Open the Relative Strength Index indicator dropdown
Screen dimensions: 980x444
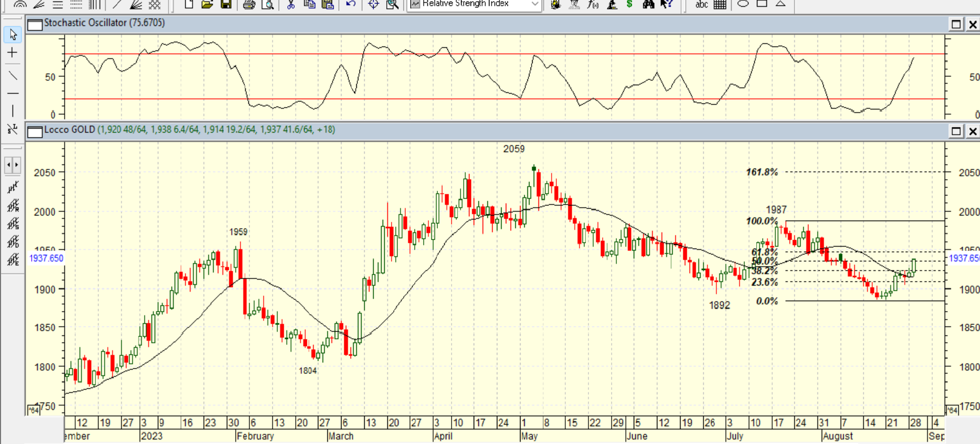[x=535, y=4]
